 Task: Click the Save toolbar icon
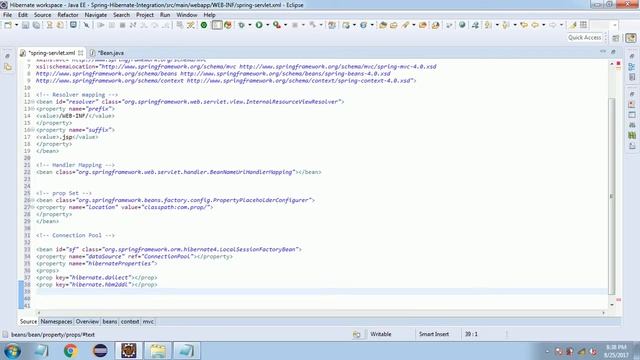coord(25,25)
